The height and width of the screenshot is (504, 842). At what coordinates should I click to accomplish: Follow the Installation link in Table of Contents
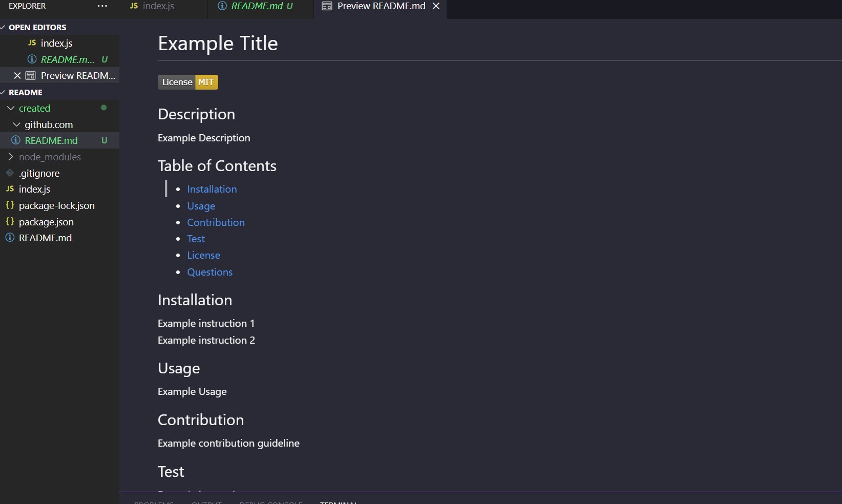click(212, 189)
